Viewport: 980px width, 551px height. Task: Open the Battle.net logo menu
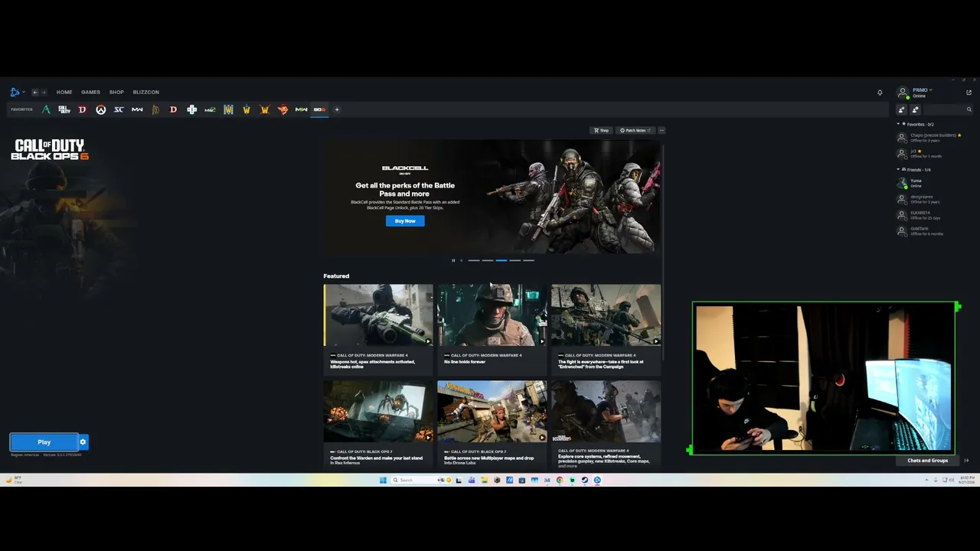pyautogui.click(x=17, y=93)
